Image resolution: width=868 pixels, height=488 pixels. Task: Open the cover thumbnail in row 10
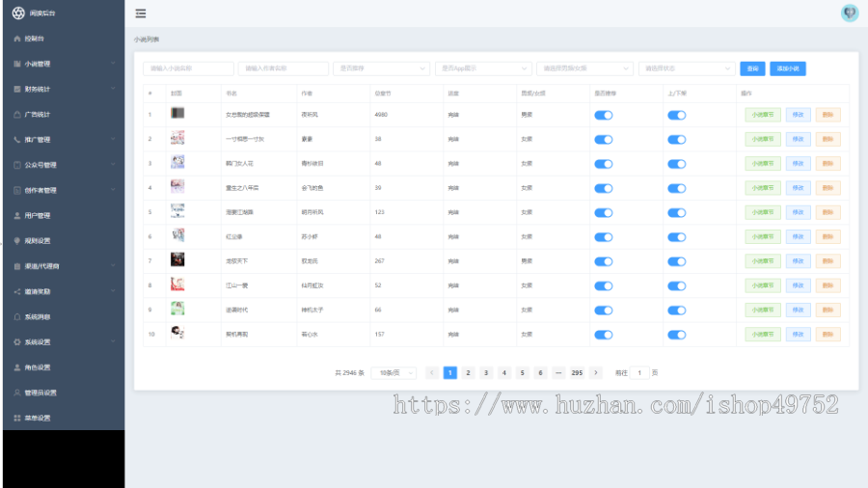[x=177, y=333]
